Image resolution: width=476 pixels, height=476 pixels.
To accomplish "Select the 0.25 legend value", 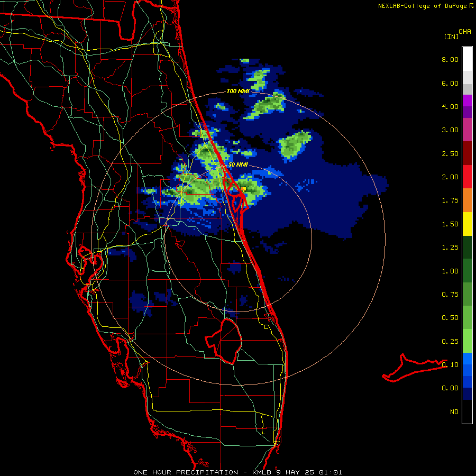I will point(450,342).
